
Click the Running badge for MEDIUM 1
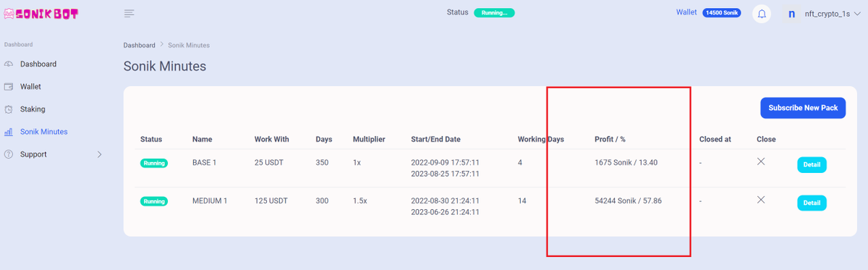pyautogui.click(x=154, y=201)
